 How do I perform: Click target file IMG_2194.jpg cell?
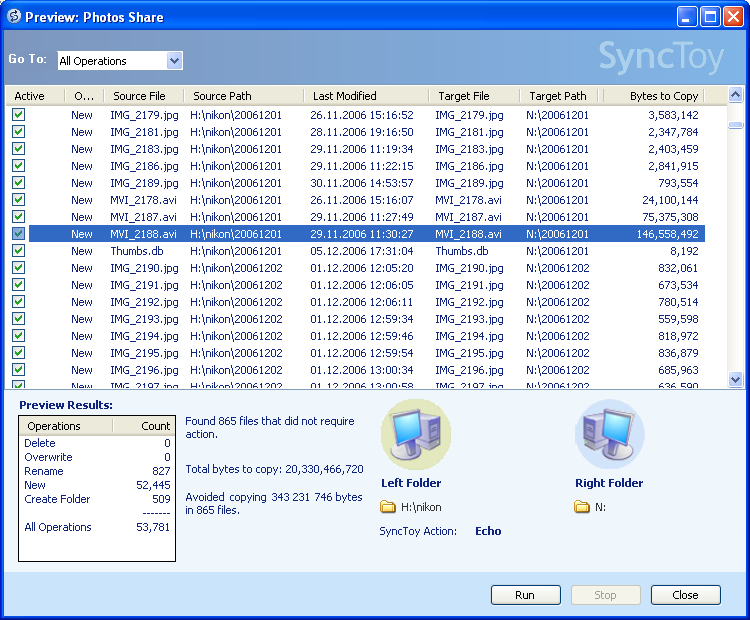click(469, 336)
